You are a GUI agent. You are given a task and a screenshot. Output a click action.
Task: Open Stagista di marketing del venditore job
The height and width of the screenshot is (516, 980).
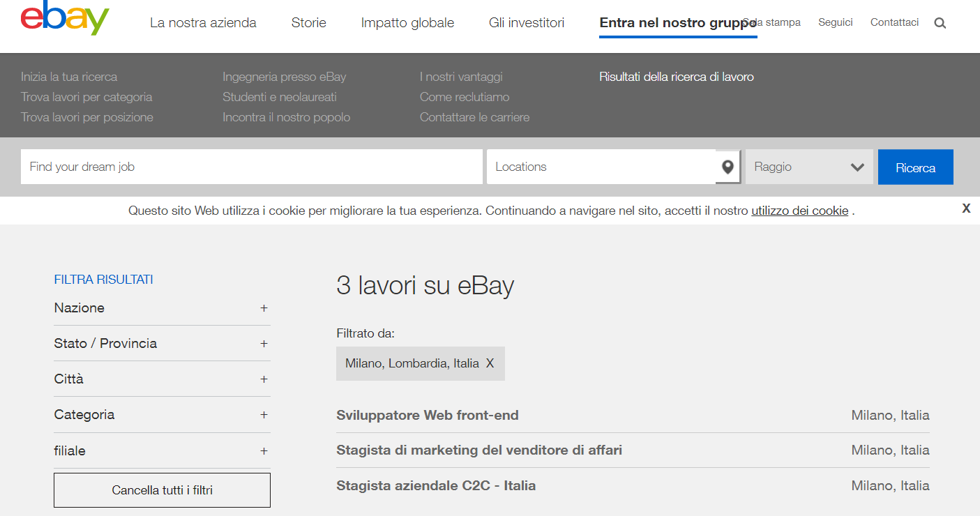(x=479, y=450)
